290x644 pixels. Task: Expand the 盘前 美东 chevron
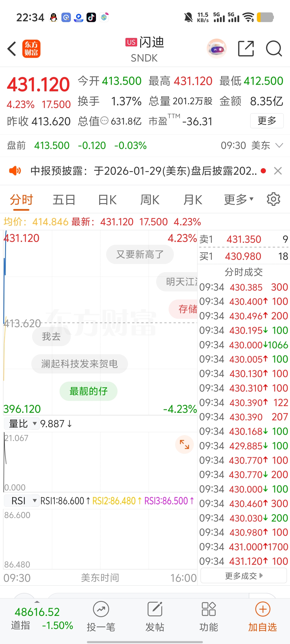[279, 145]
